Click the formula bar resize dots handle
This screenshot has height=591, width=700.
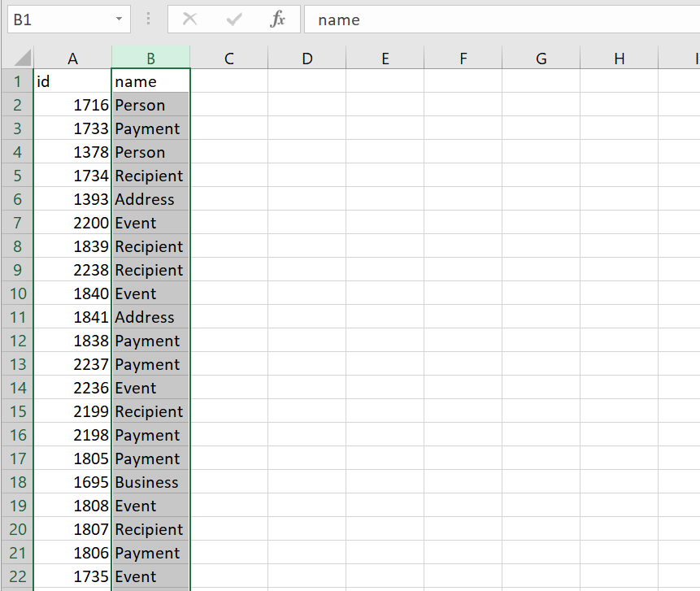tap(149, 20)
